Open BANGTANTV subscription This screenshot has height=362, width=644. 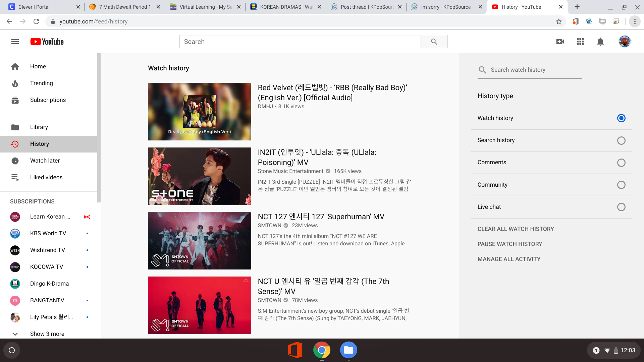49,300
